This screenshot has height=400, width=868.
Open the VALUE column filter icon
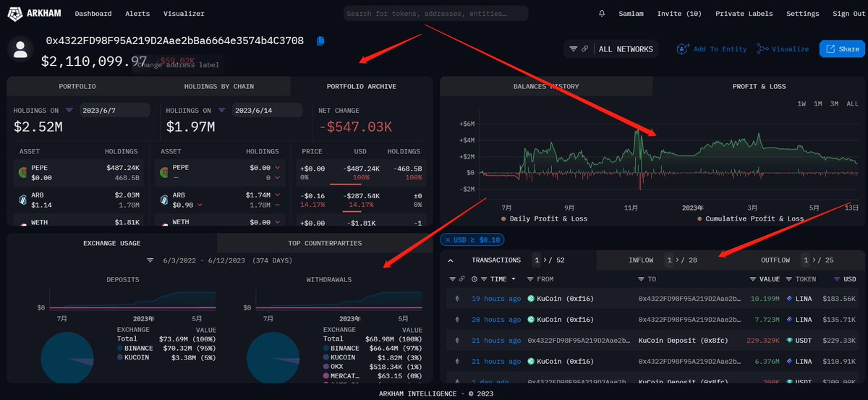click(x=753, y=278)
